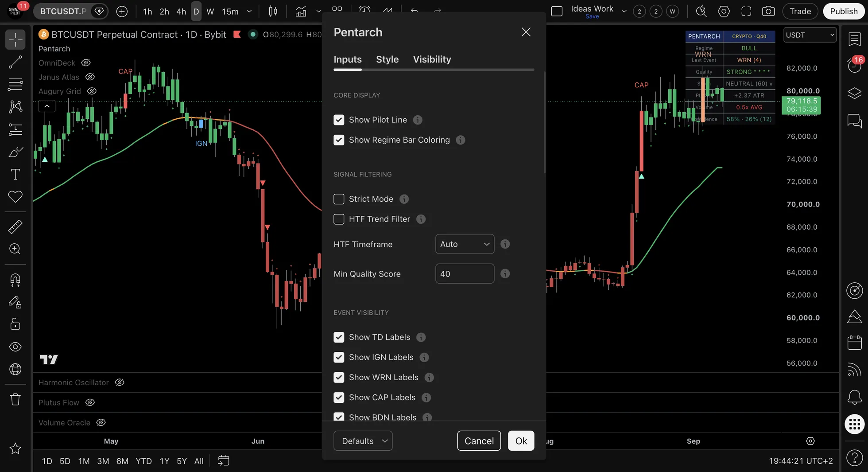The image size is (868, 472).
Task: Open the Ideas Work layout menu arrow
Action: [624, 11]
